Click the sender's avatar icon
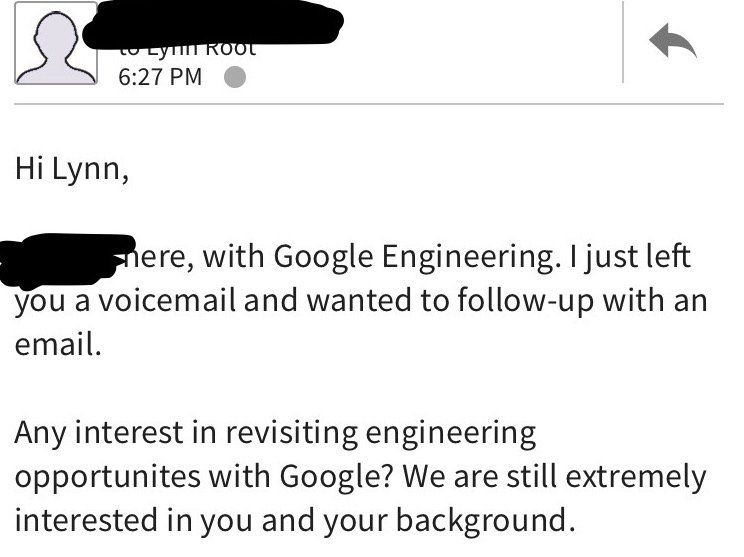Screen dimensions: 744x557 (56, 44)
